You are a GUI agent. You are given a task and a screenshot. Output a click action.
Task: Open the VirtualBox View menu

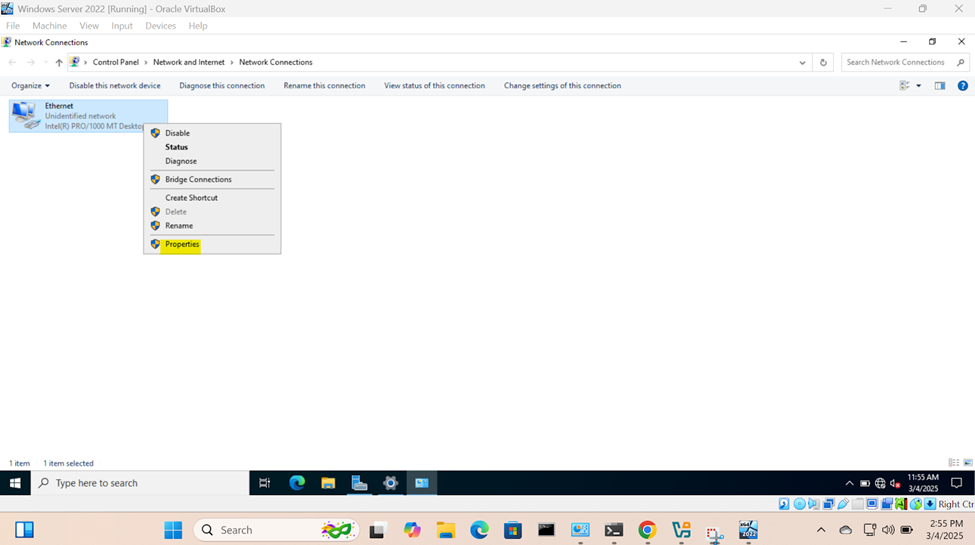pyautogui.click(x=89, y=26)
